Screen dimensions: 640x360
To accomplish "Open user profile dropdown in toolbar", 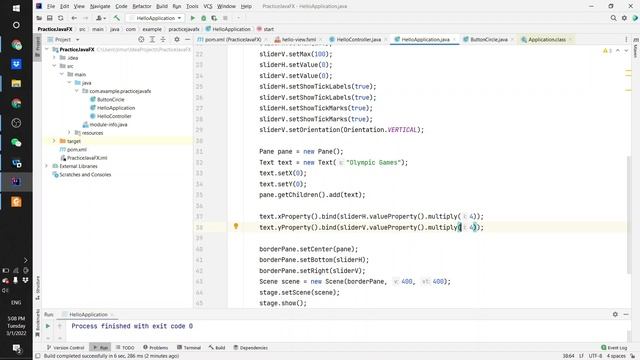I will pyautogui.click(x=100, y=18).
